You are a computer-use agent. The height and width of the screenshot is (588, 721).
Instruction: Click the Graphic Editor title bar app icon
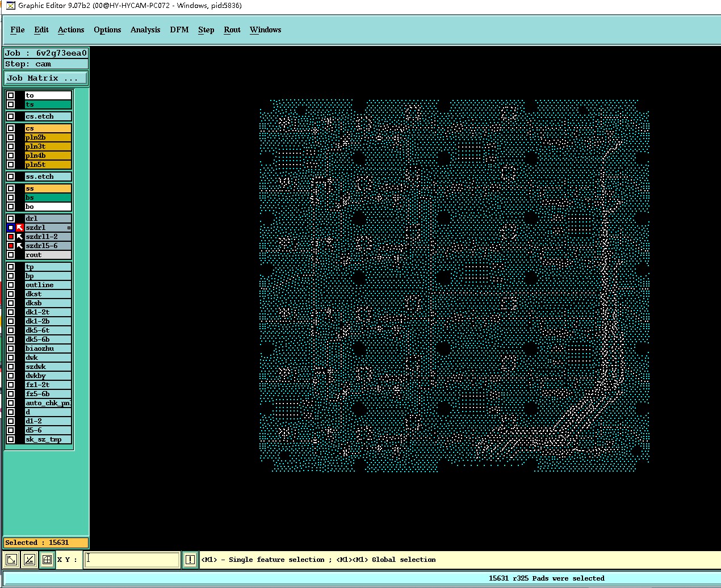point(11,6)
